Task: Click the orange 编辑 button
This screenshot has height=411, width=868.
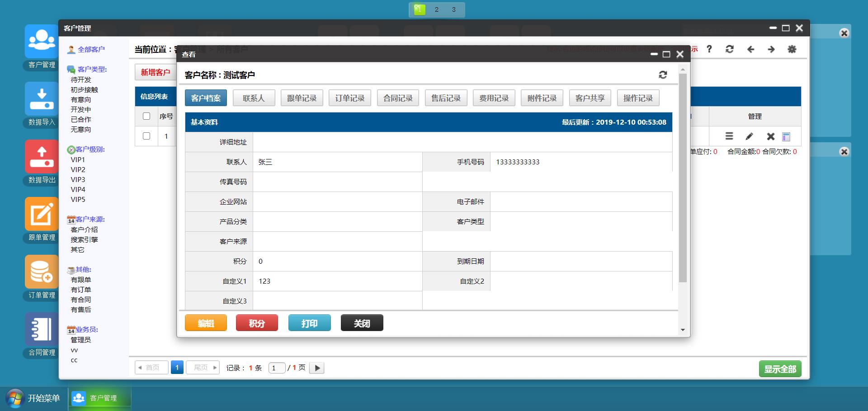Action: [206, 323]
